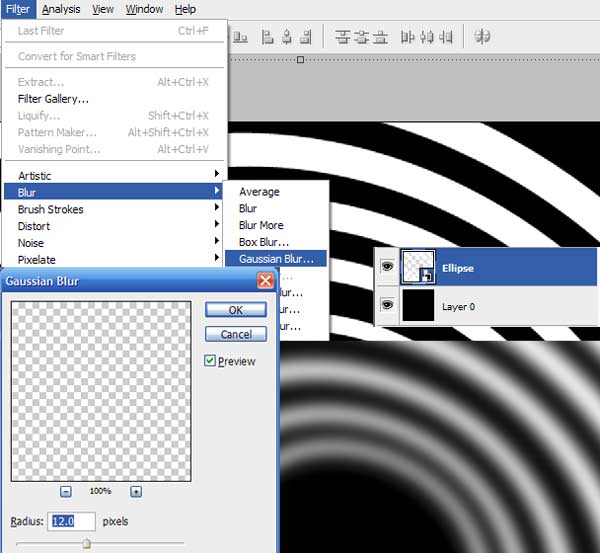The image size is (600, 553).
Task: Choose Filter Gallery from Filter menu
Action: [x=114, y=99]
